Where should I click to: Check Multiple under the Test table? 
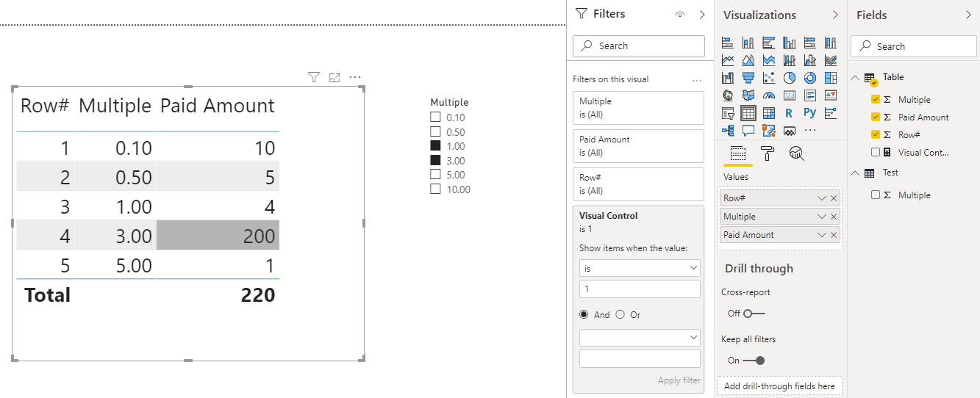[x=875, y=195]
